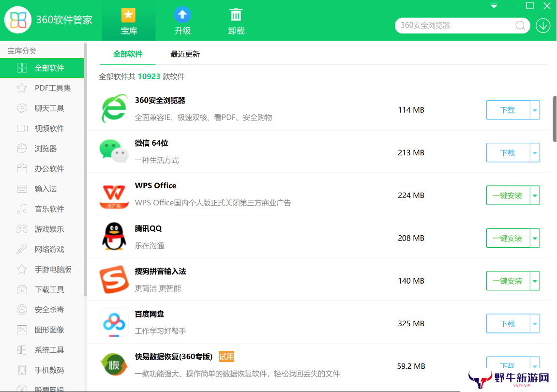Click the 游戏娱乐 gamepad icon
This screenshot has width=557, height=392.
[22, 229]
